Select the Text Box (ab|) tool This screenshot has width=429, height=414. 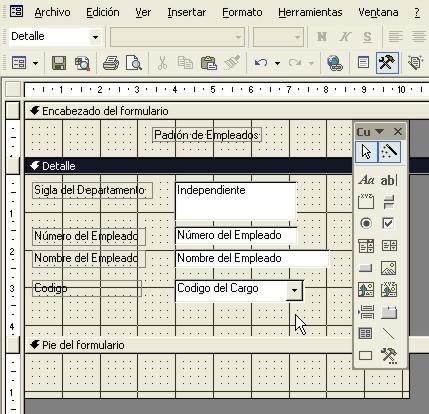tap(389, 180)
